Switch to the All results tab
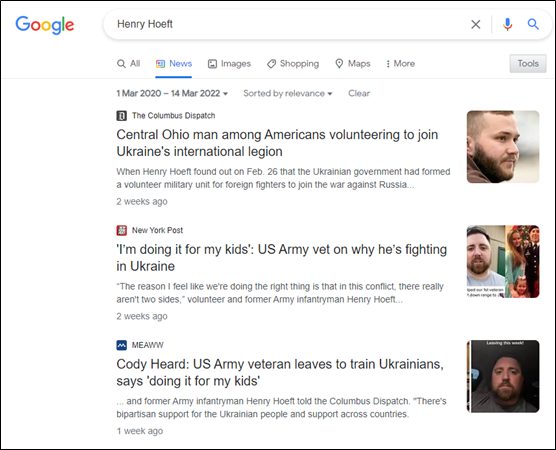This screenshot has width=556, height=450. point(128,63)
